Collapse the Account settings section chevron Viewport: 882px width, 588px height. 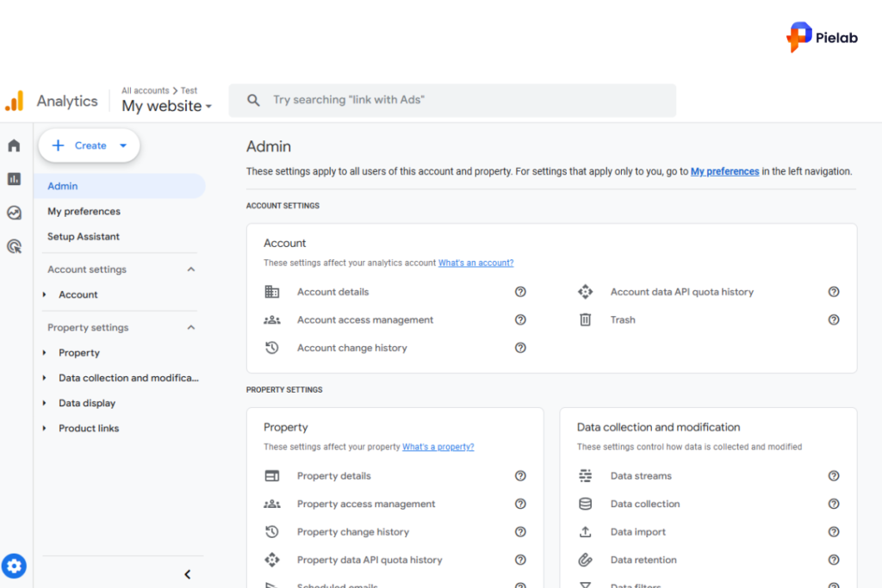pyautogui.click(x=190, y=269)
